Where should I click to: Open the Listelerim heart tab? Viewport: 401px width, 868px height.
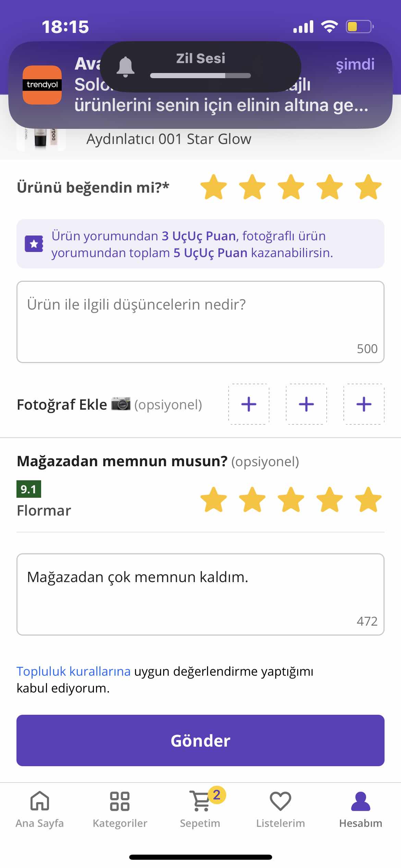click(280, 809)
